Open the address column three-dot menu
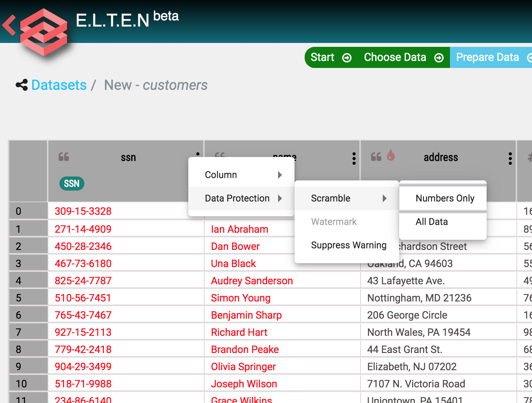The height and width of the screenshot is (403, 532). point(510,158)
